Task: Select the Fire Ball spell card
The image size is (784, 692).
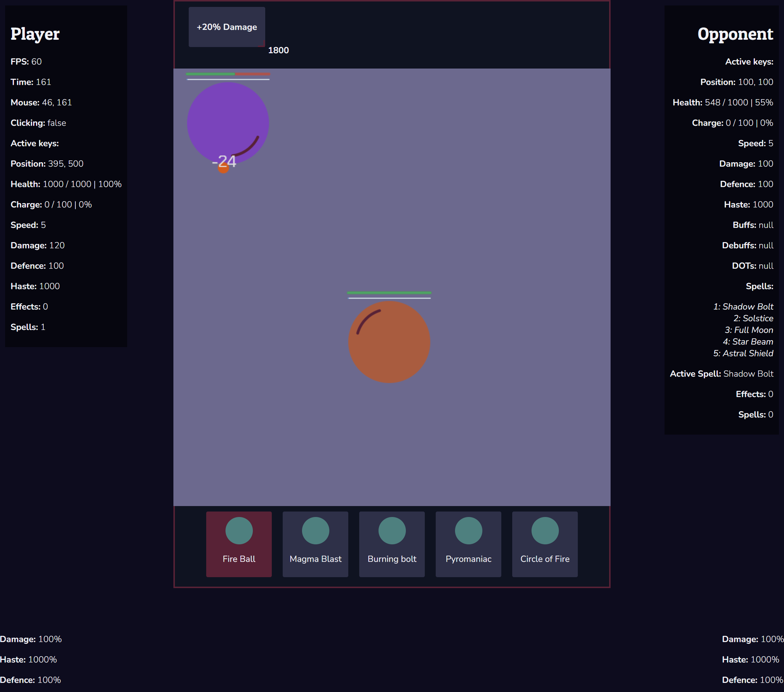Action: point(239,544)
